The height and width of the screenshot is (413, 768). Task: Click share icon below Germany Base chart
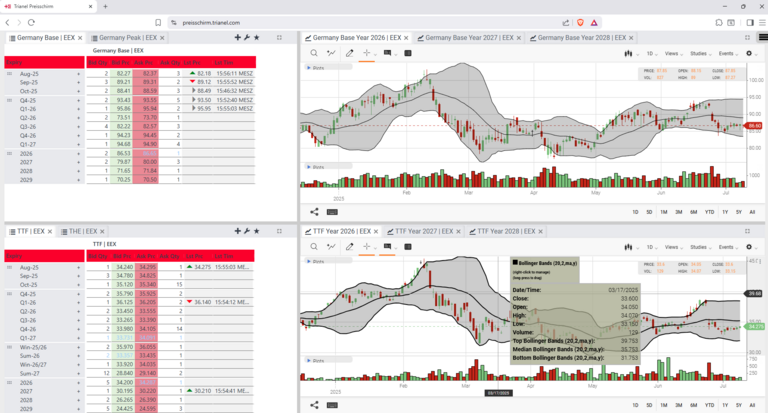(314, 211)
